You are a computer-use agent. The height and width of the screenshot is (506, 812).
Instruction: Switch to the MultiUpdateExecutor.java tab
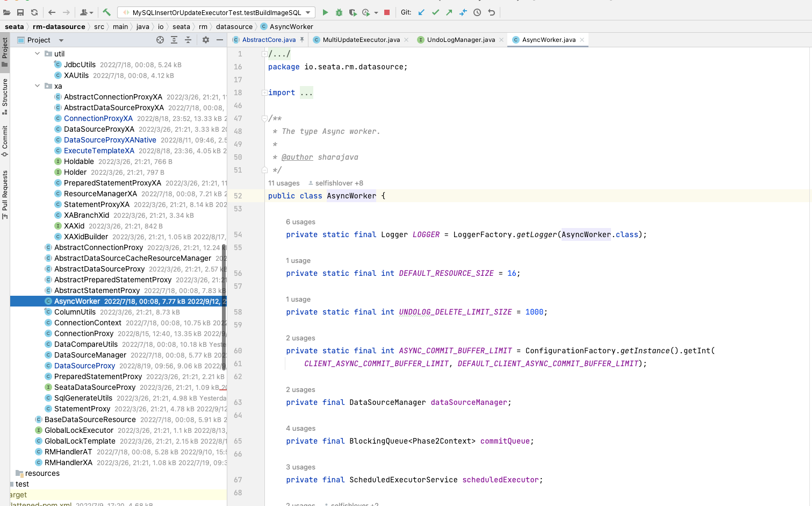(361, 40)
